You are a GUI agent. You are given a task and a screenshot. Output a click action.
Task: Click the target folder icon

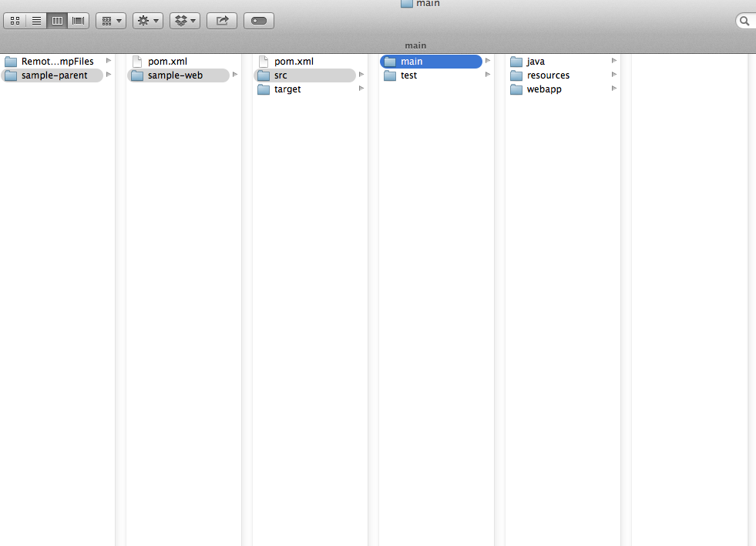[x=264, y=89]
